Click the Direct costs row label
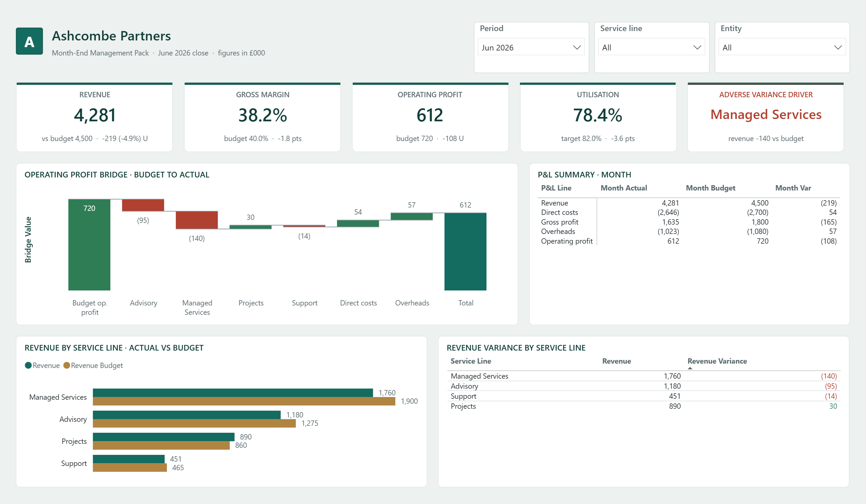Viewport: 866px width, 504px height. pos(559,212)
